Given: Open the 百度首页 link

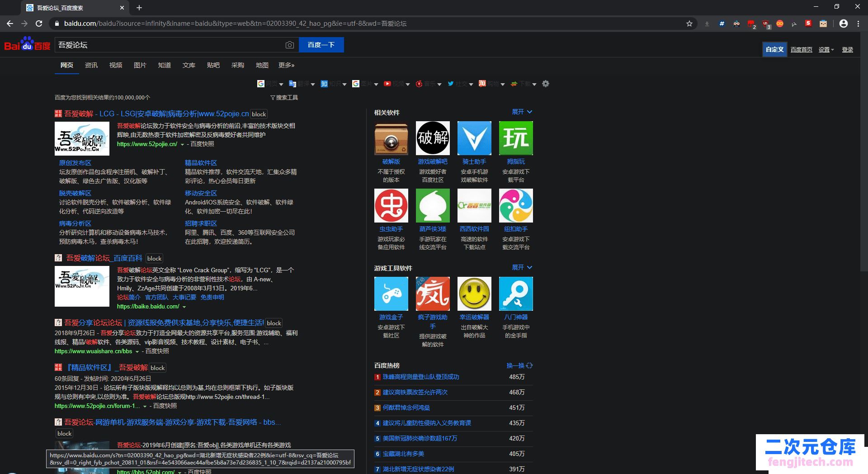Looking at the screenshot, I should [x=802, y=50].
